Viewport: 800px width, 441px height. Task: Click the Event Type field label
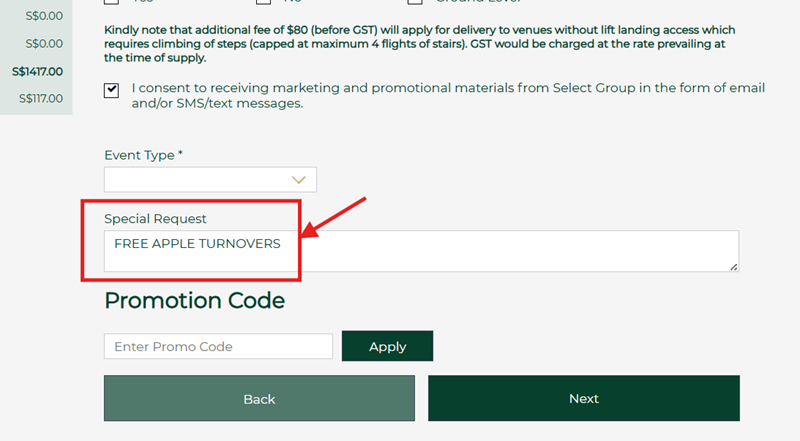(x=139, y=156)
